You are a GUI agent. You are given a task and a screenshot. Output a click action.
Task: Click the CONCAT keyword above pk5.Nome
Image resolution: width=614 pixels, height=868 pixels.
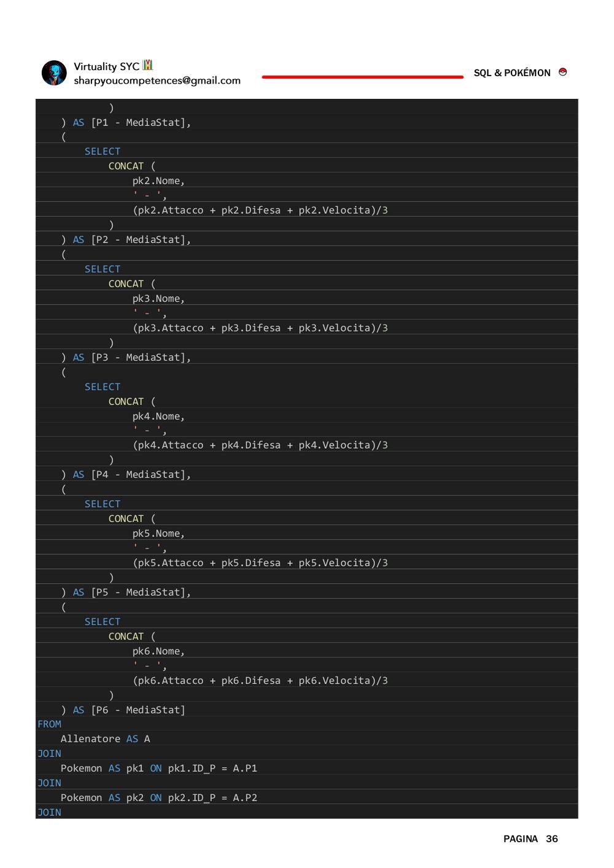pyautogui.click(x=126, y=519)
